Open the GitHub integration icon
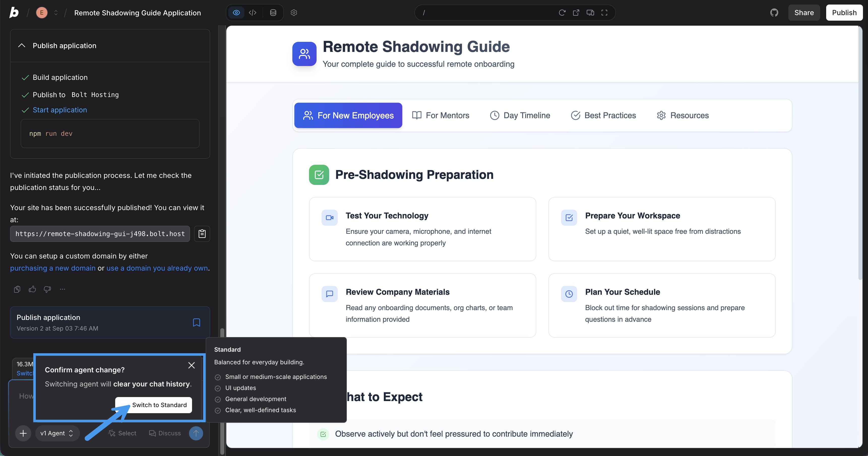This screenshot has height=456, width=868. coord(774,12)
